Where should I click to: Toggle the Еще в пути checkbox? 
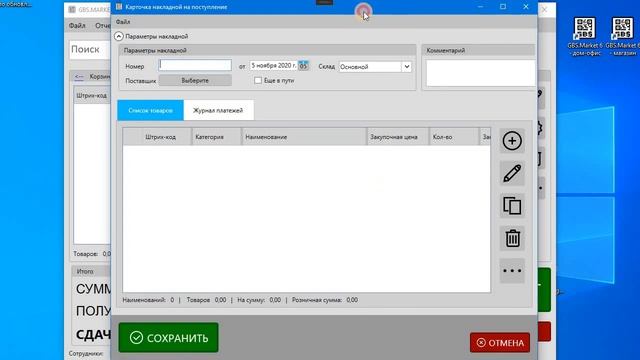(258, 80)
